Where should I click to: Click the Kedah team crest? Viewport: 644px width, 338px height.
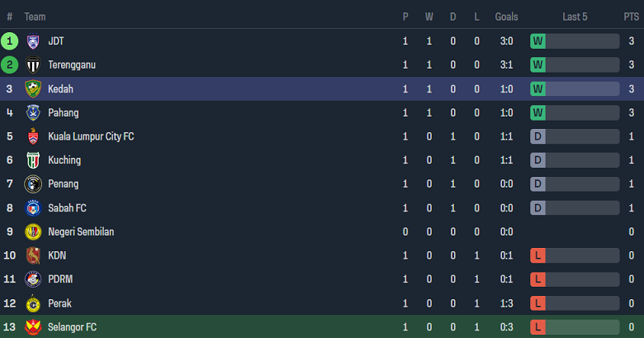33,88
